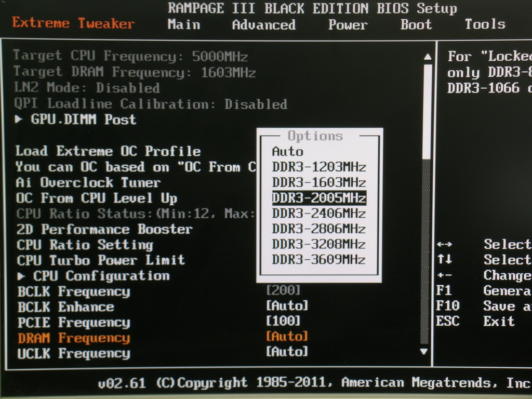Expand the CPU Configuration submenu arrow

click(x=21, y=276)
